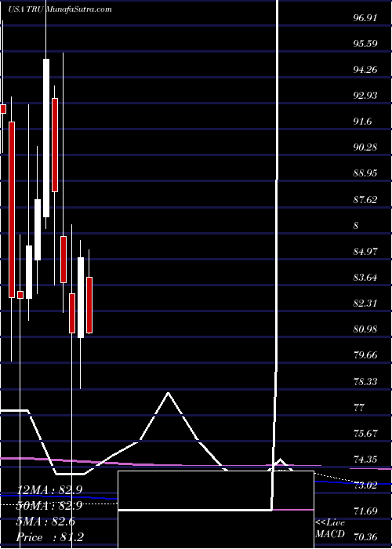Select the 80.98 price label
392x549 pixels.
coord(365,329)
